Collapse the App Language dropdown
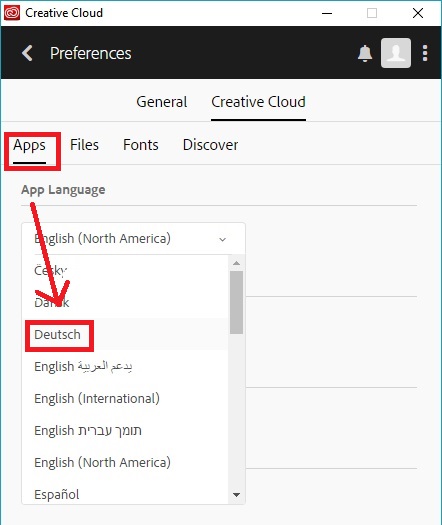The image size is (442, 525). (133, 239)
